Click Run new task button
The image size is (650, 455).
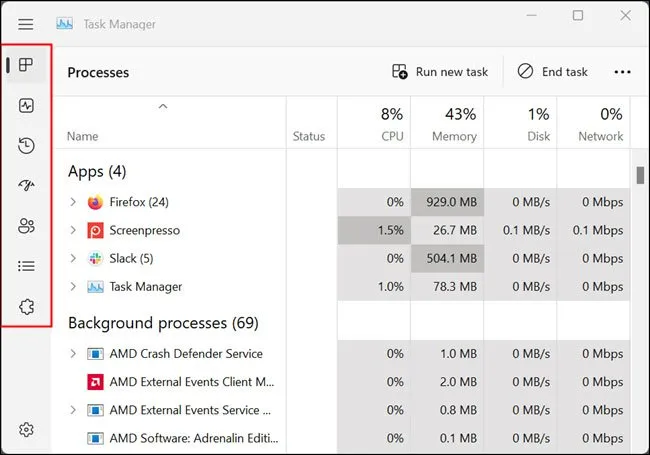440,72
